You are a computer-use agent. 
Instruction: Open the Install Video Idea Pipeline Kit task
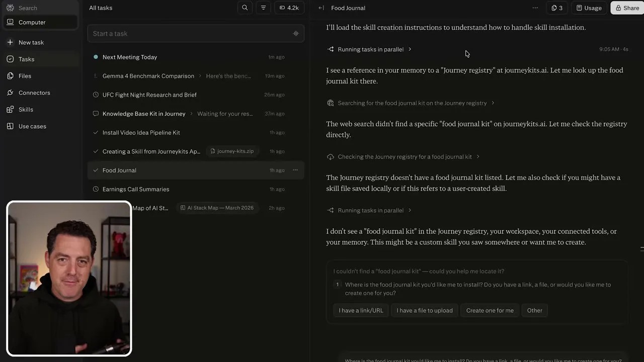196,132
